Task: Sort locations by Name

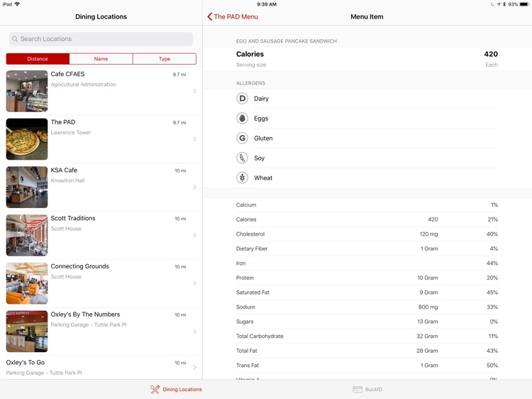Action: coord(101,59)
